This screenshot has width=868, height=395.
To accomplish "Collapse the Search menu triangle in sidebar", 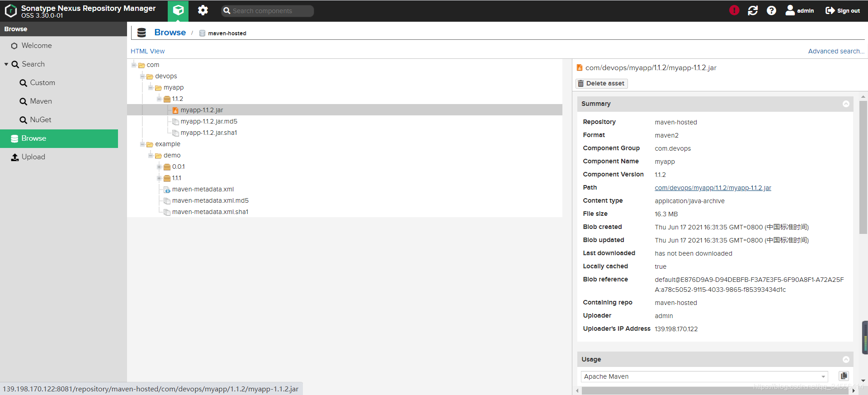I will (x=6, y=64).
